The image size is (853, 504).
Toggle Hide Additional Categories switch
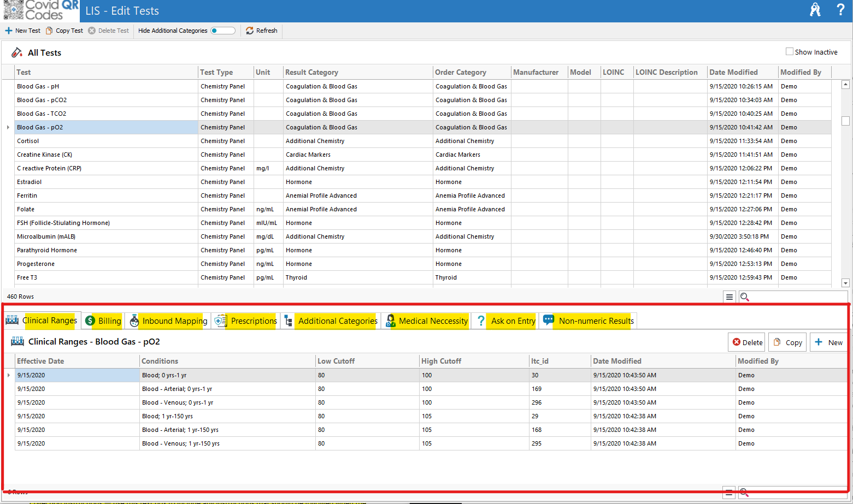[x=223, y=31]
